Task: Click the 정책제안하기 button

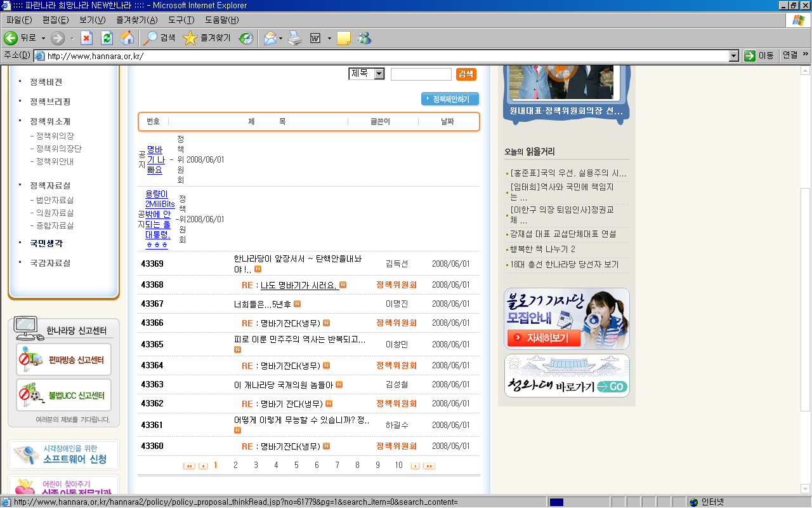Action: coord(450,99)
